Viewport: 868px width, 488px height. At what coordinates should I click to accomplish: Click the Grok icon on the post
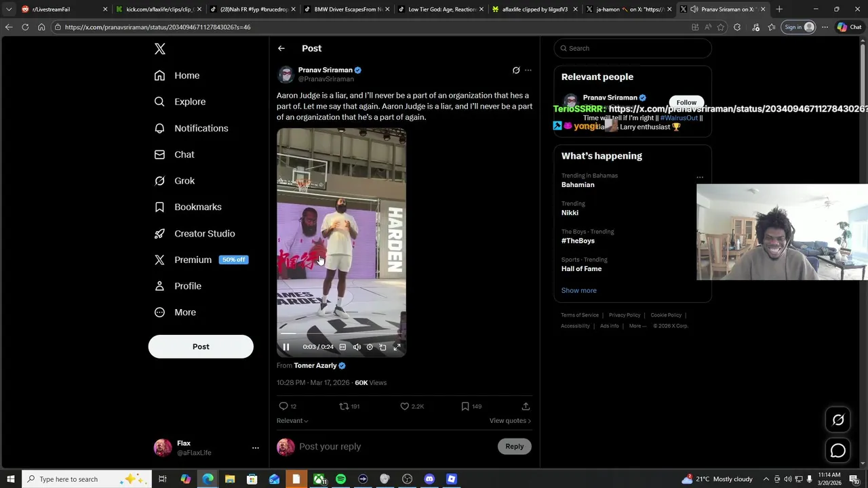pos(516,70)
